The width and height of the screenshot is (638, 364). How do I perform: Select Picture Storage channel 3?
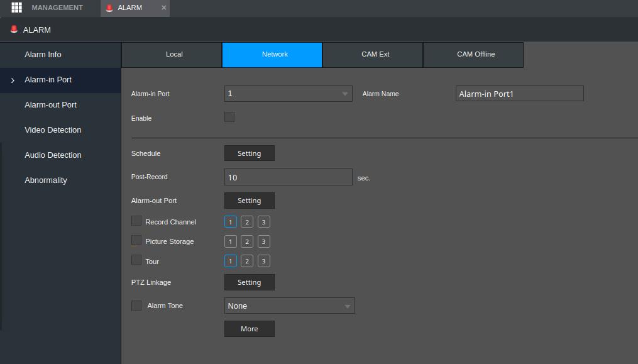tap(263, 241)
